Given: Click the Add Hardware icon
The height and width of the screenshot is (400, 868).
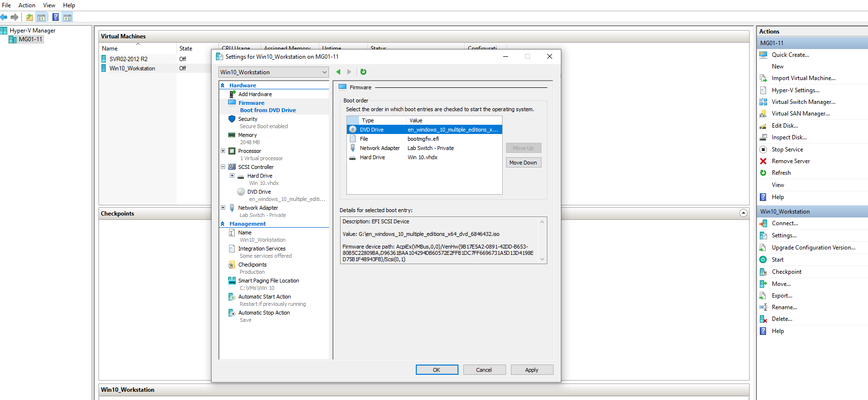Looking at the screenshot, I should point(232,94).
